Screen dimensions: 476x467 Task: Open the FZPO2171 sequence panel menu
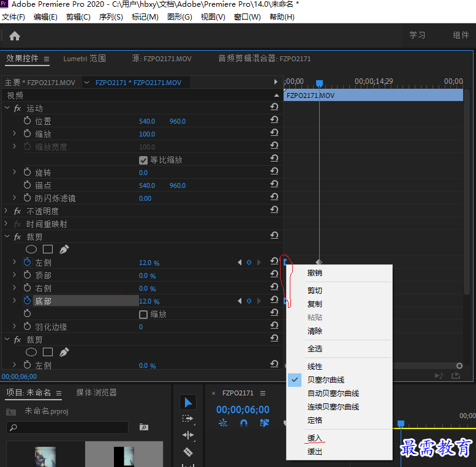(x=263, y=393)
